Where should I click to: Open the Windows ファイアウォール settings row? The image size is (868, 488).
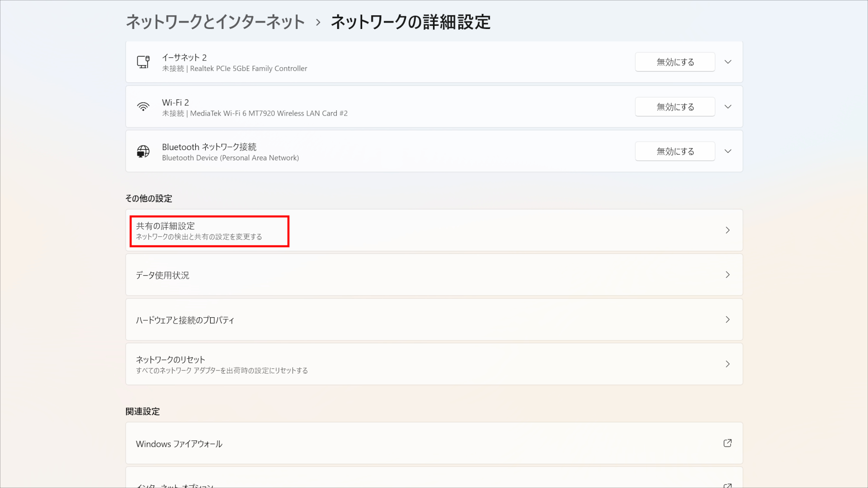[x=407, y=443]
